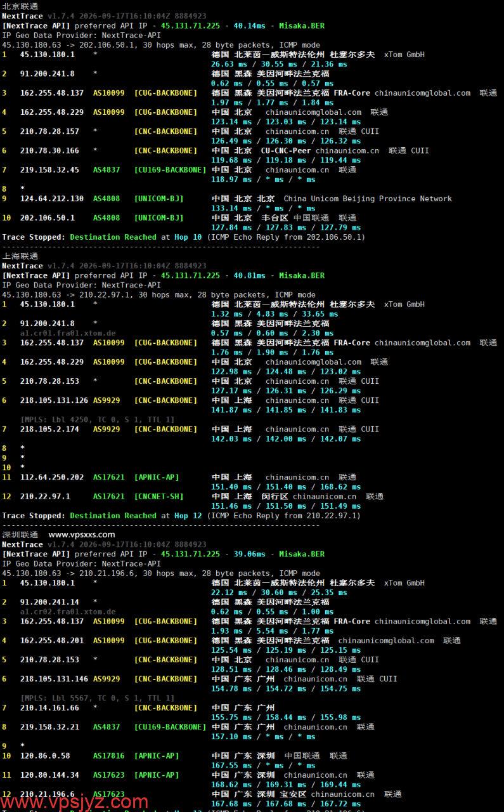Click the MPLS Lbl 4250 line

[98, 419]
